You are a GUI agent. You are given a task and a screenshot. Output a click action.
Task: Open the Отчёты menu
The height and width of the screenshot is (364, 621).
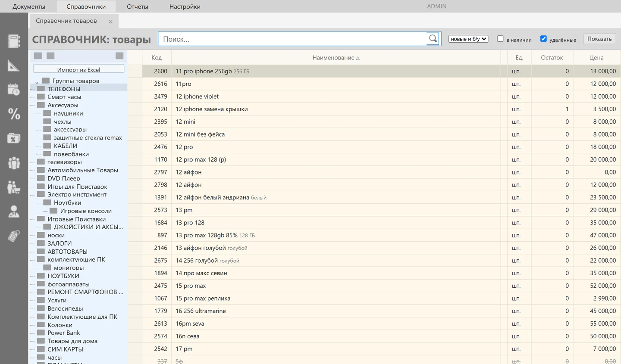coord(138,6)
